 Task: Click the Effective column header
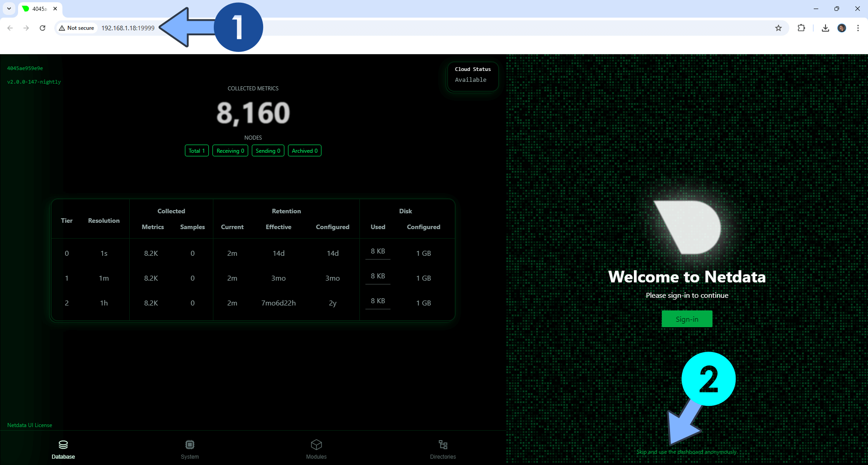click(278, 227)
